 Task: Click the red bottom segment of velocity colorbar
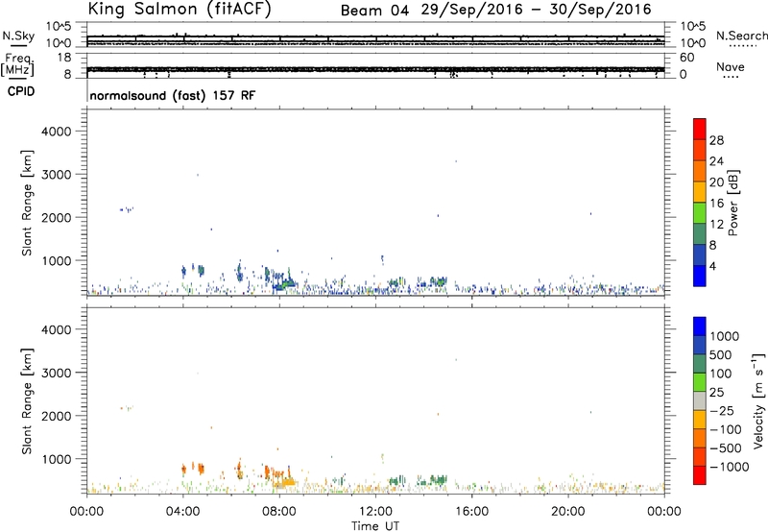(x=700, y=475)
